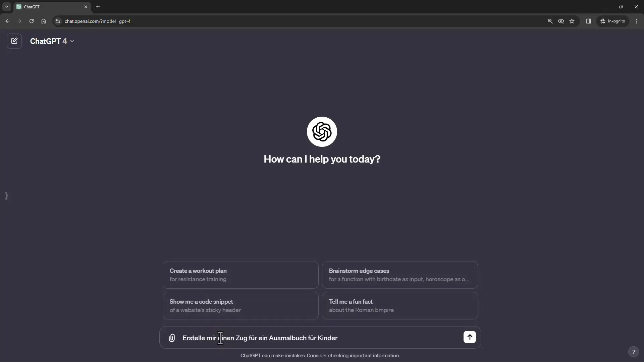Click the bookmark/save to favorites icon
Image resolution: width=644 pixels, height=362 pixels.
(x=572, y=21)
